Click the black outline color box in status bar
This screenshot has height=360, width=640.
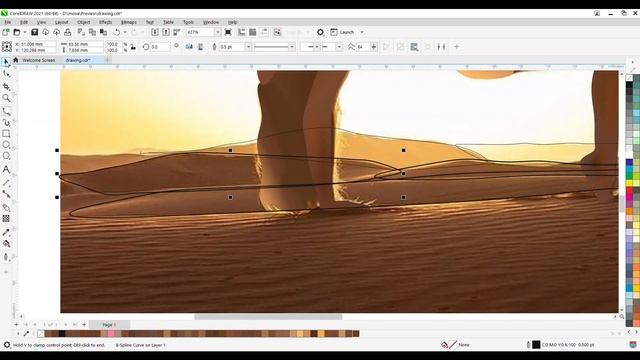pyautogui.click(x=536, y=345)
